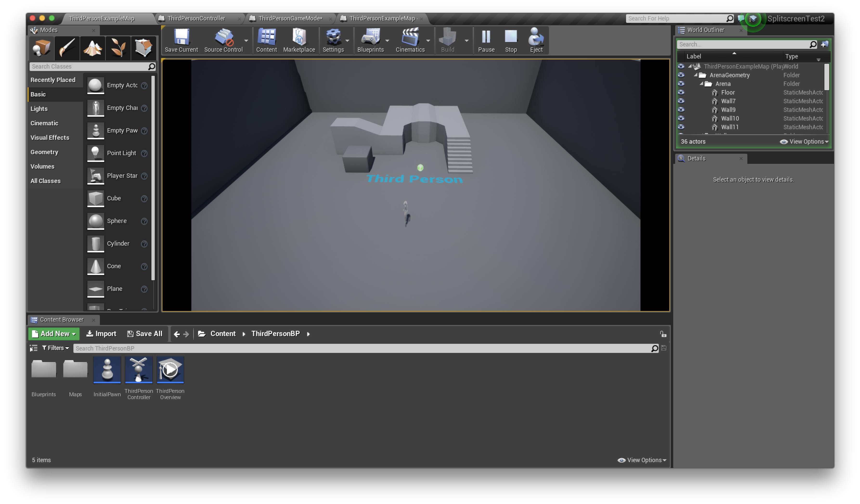Toggle visibility of ArenaGeometry folder
This screenshot has height=504, width=860.
point(681,75)
